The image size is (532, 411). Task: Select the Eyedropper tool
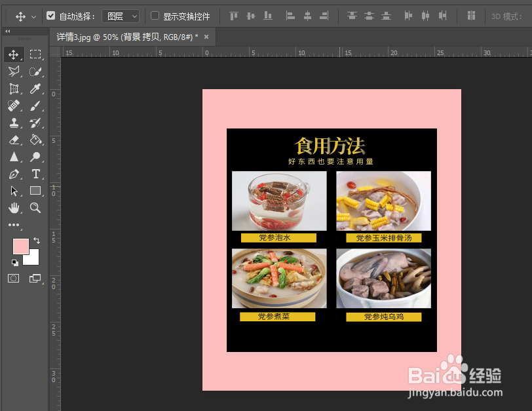pos(35,88)
